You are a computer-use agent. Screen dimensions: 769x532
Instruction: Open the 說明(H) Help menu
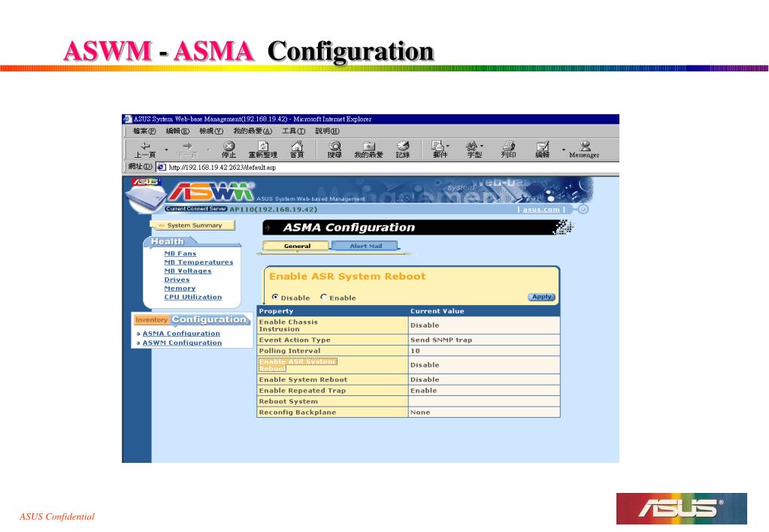point(327,131)
